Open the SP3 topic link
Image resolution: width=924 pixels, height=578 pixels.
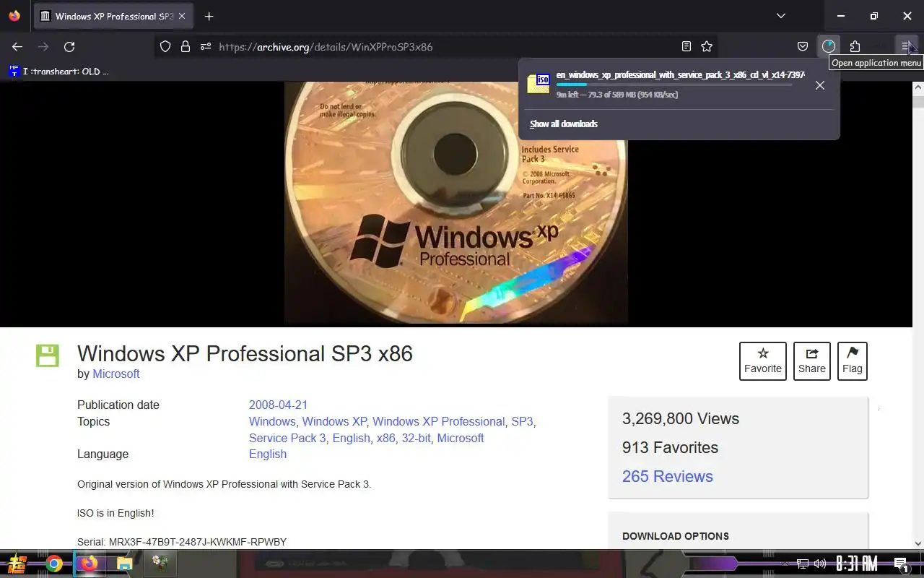pos(522,421)
